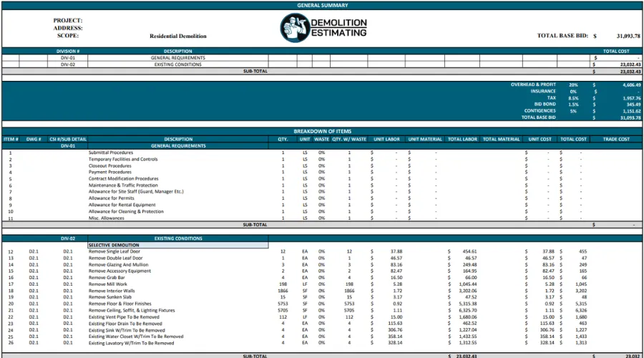Select 'Temporary Facilities and Controls' row
The height and width of the screenshot is (358, 644).
pos(123,159)
